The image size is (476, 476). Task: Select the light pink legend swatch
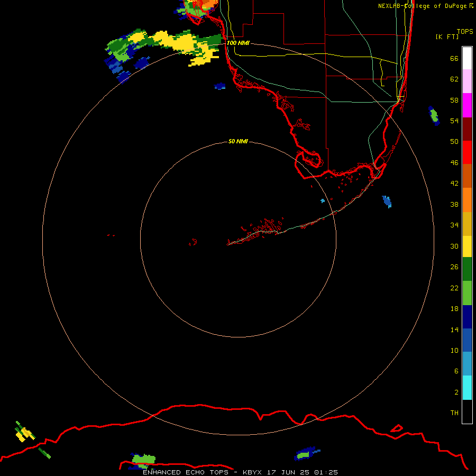[467, 81]
